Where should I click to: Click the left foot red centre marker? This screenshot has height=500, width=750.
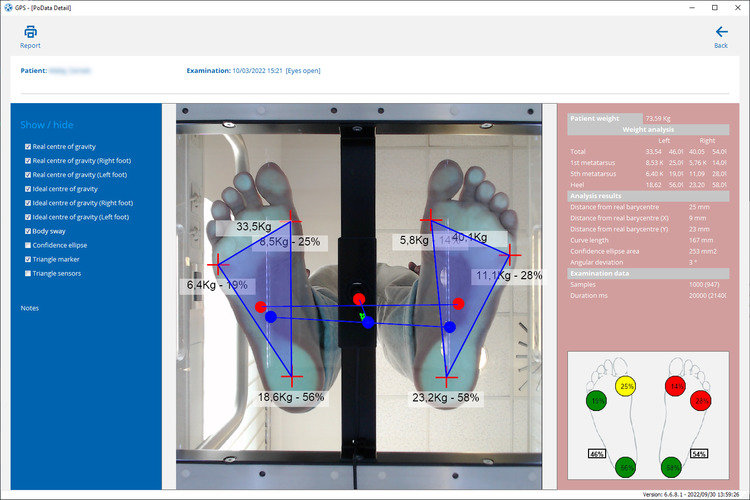261,307
